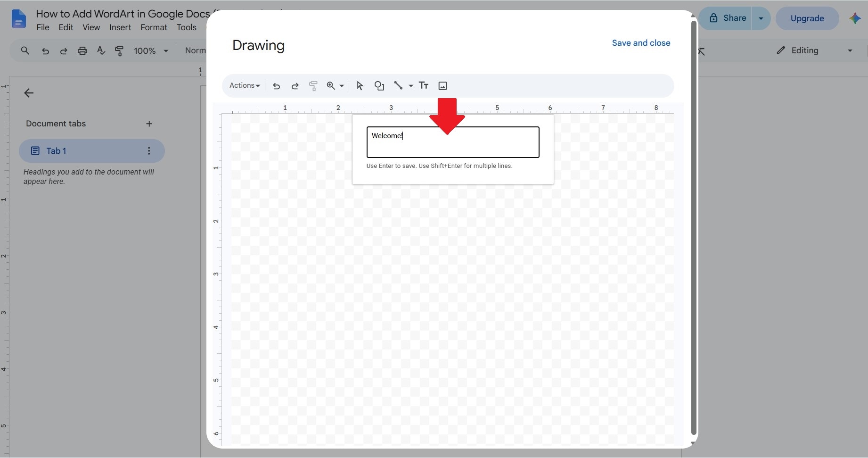
Task: Expand the Share options arrow
Action: [761, 18]
